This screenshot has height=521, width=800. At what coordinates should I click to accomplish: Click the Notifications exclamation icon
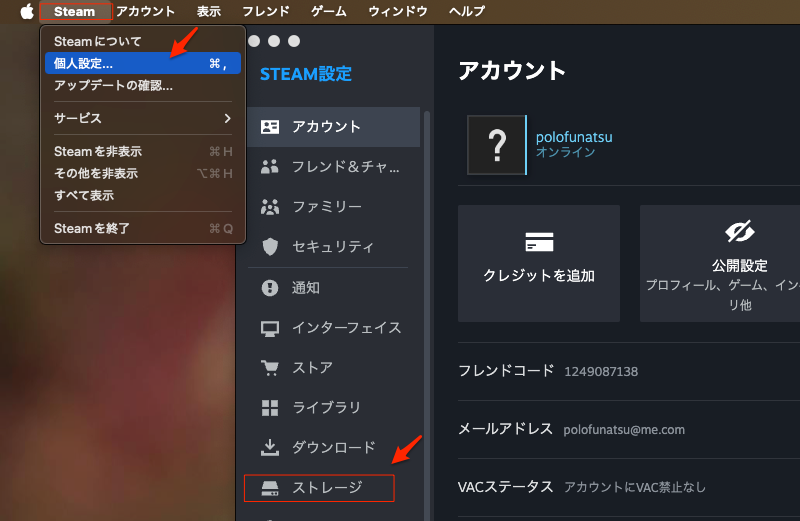coord(270,288)
